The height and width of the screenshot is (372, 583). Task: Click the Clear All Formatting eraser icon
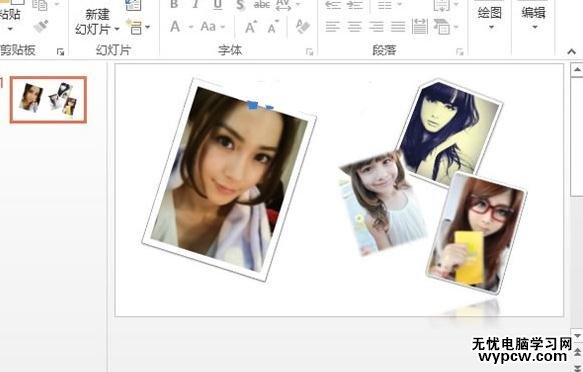303,26
